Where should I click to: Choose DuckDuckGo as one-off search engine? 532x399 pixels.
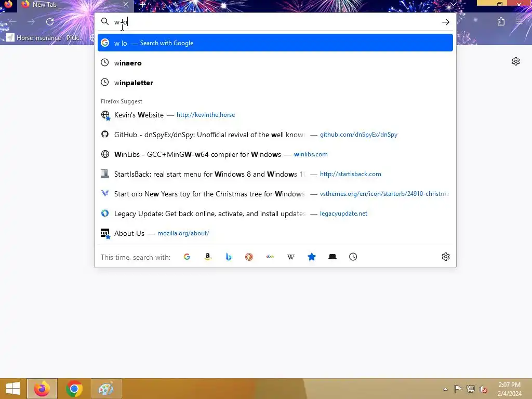pyautogui.click(x=249, y=257)
